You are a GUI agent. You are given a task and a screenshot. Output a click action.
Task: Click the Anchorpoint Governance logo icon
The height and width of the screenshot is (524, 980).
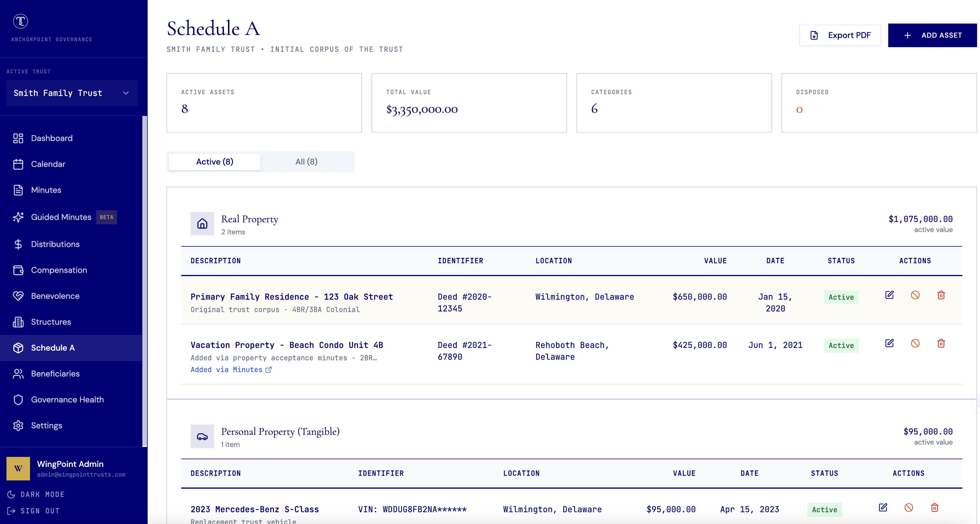pyautogui.click(x=21, y=21)
